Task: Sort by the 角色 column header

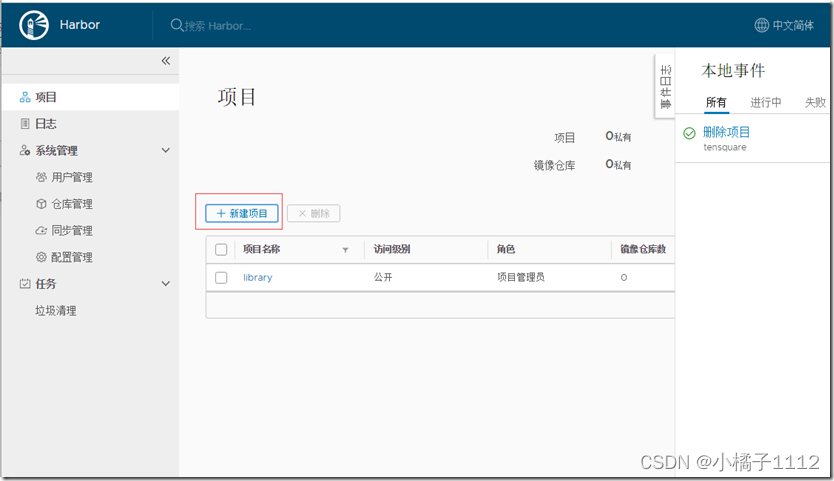Action: [506, 249]
